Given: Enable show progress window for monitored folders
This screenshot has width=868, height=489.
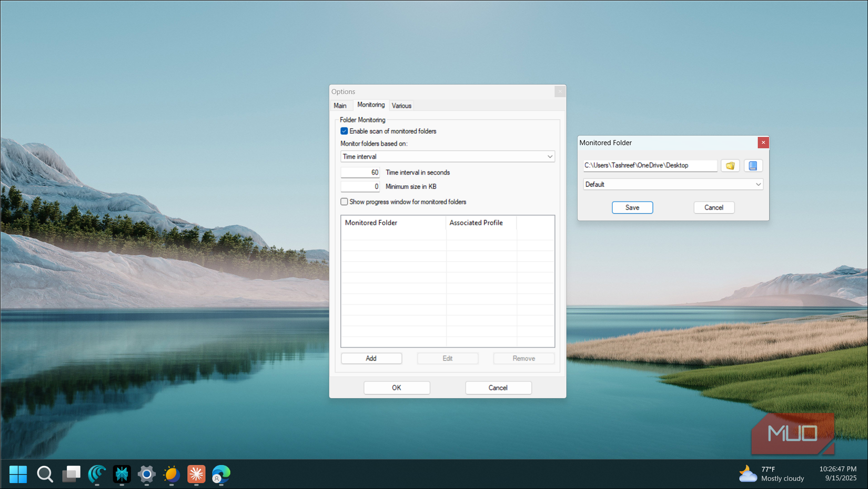Looking at the screenshot, I should coord(344,202).
